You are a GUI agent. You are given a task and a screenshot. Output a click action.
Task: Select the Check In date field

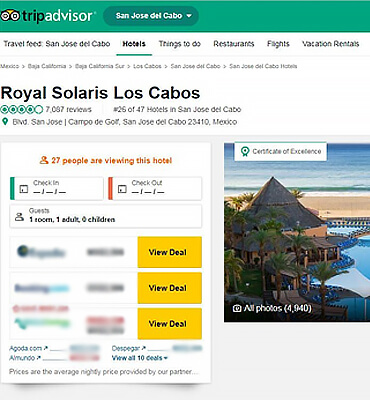pyautogui.click(x=57, y=188)
